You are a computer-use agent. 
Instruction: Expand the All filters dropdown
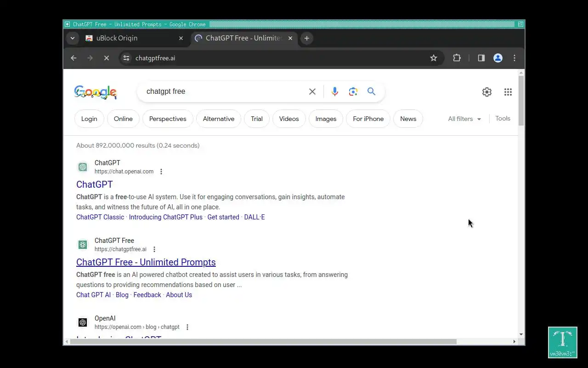coord(464,119)
